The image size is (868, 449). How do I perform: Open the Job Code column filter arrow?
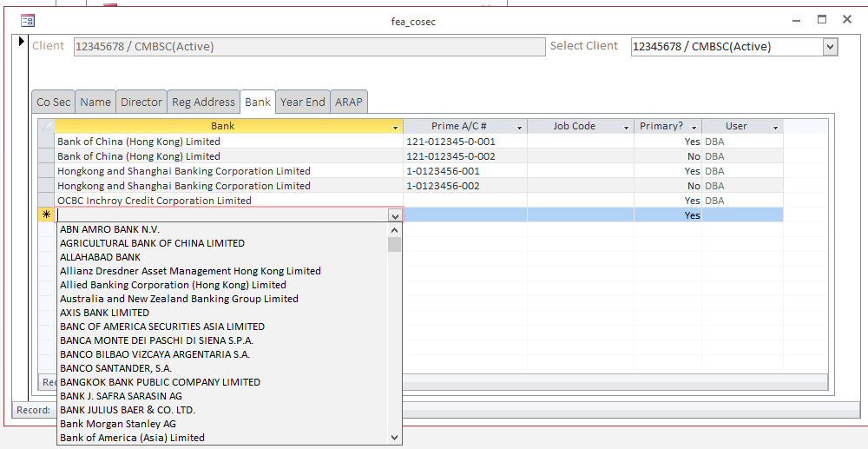[626, 128]
